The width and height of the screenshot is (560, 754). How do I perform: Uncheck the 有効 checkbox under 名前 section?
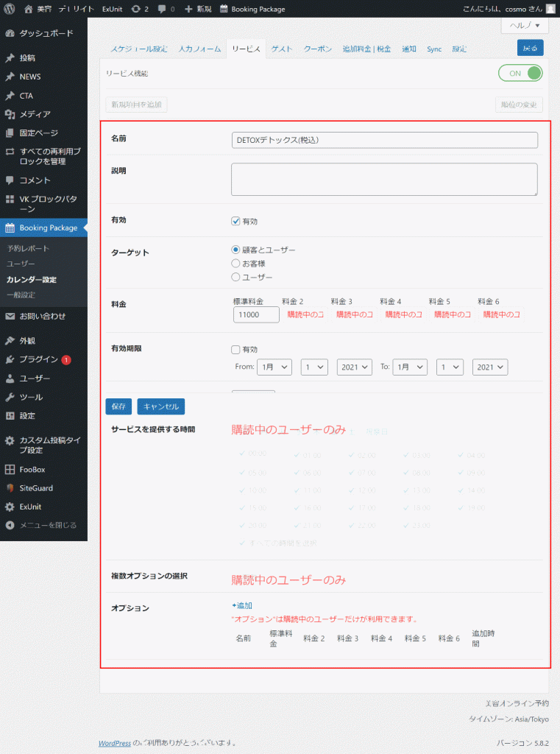click(x=235, y=221)
